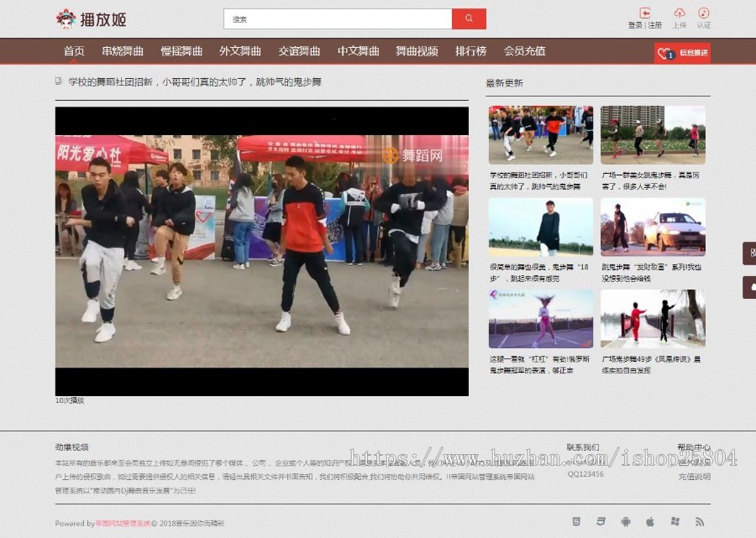Switch to the 舞曲视频 navigation tab
Image resolution: width=756 pixels, height=538 pixels.
pyautogui.click(x=417, y=51)
